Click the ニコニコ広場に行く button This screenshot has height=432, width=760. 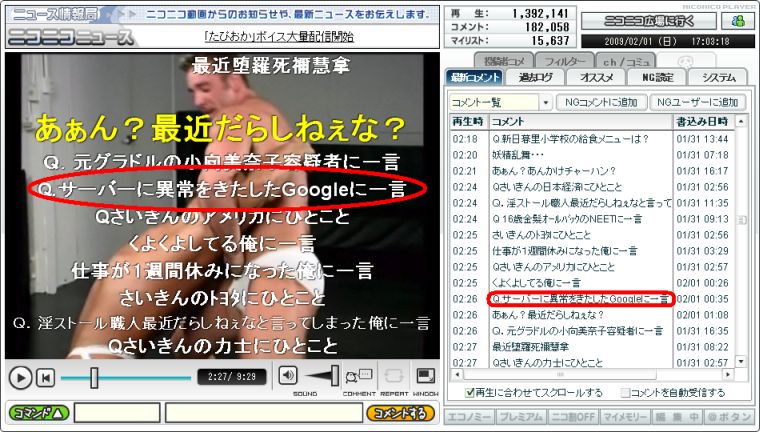click(649, 21)
